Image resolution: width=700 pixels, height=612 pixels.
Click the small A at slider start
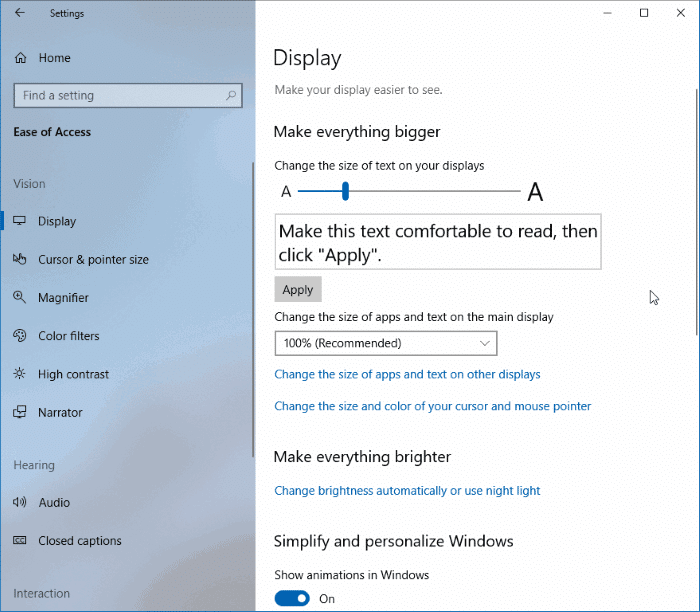coord(286,192)
